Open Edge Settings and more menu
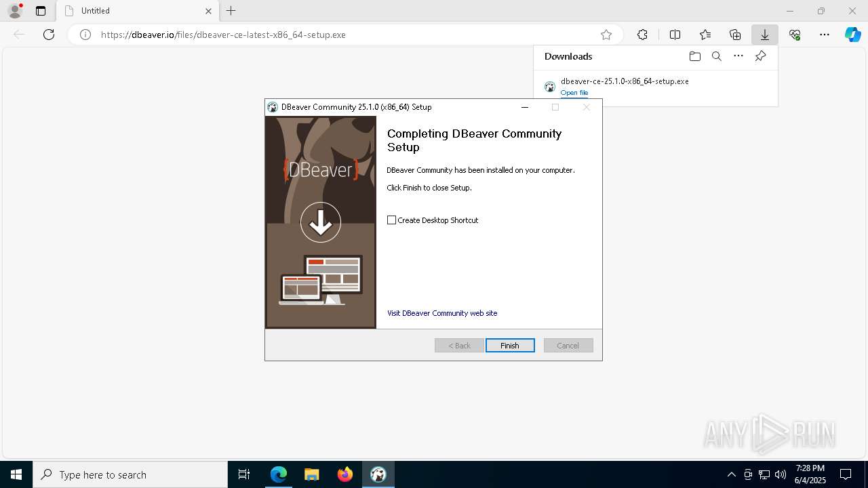The height and width of the screenshot is (488, 868). pos(825,35)
